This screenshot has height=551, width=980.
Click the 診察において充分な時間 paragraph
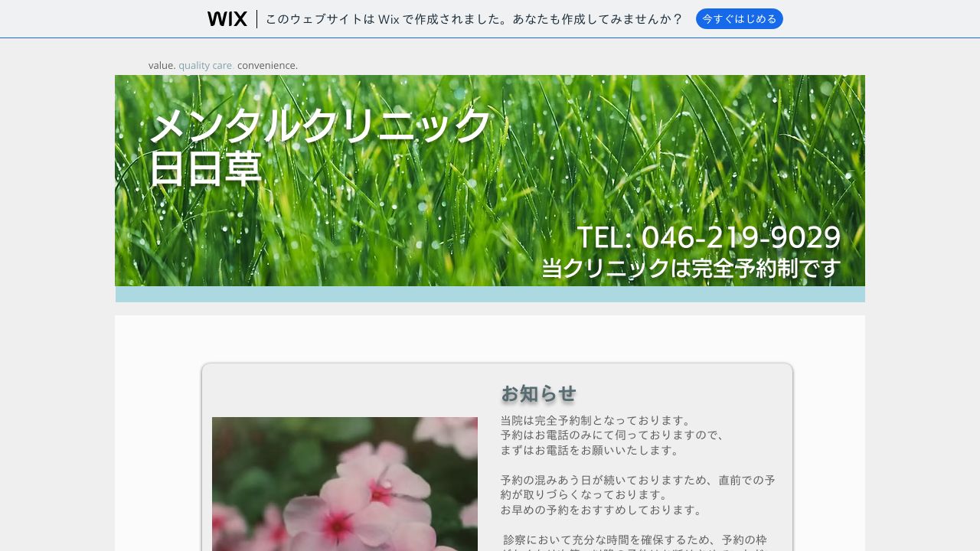635,540
